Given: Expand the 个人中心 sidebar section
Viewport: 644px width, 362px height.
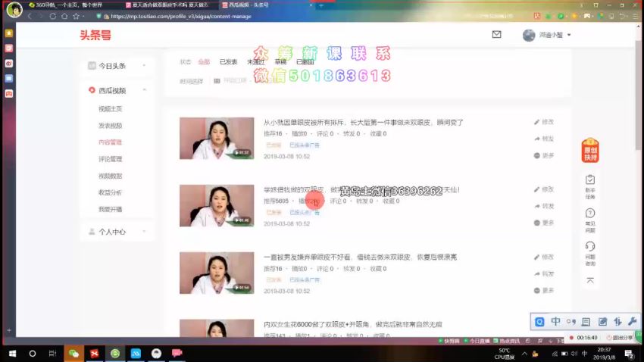Looking at the screenshot, I should (x=117, y=232).
